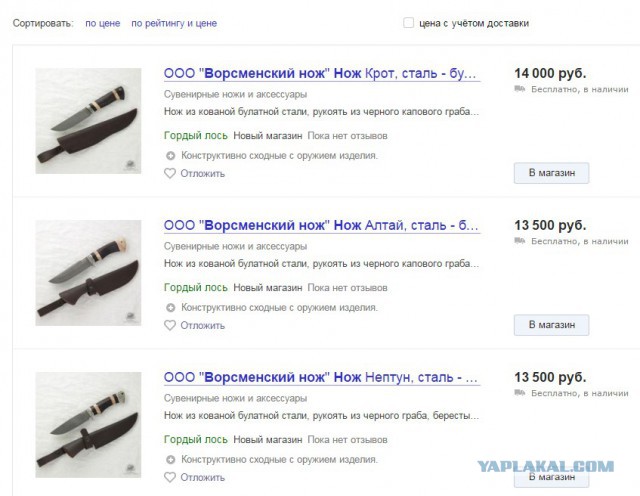This screenshot has width=640, height=496.
Task: Open Гордый лось shop link for Нож Крот
Action: 196,136
